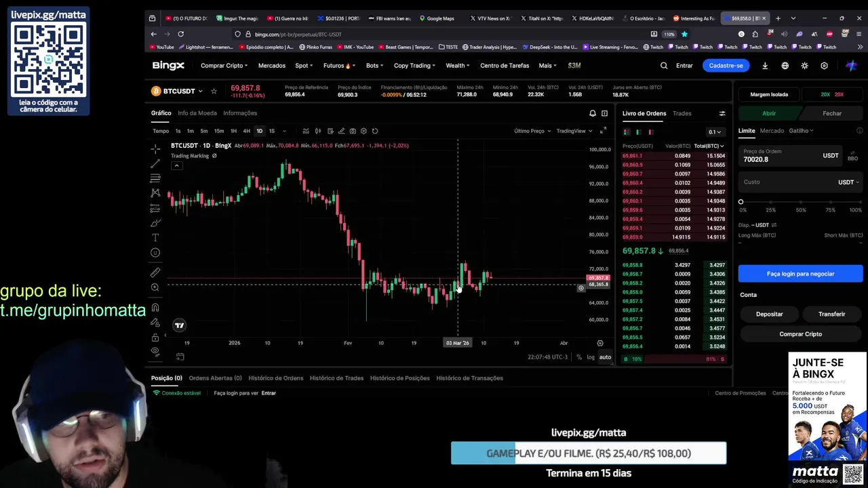Show only sell orders in order book
The image size is (868, 488).
pos(651,132)
